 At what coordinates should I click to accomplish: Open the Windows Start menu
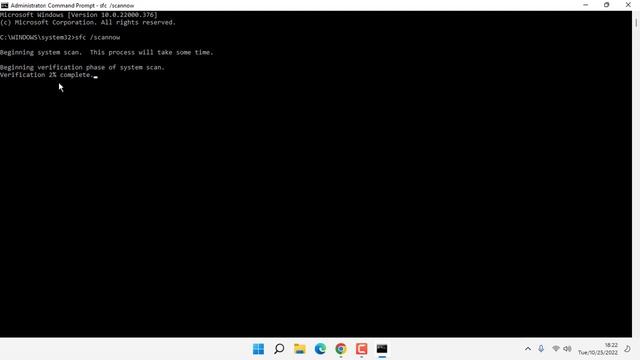point(258,349)
